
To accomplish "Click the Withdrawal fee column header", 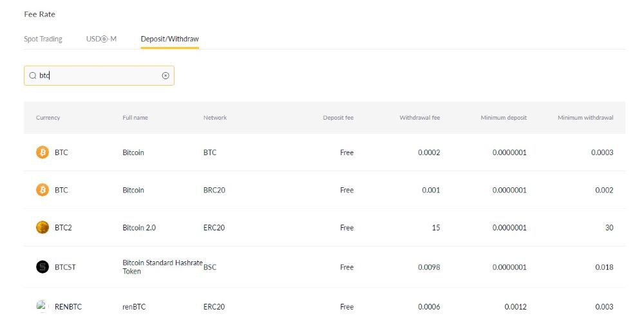I will coord(420,118).
